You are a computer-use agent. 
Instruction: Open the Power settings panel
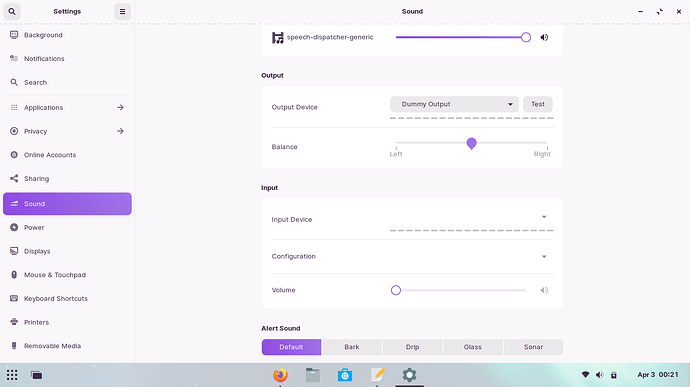pyautogui.click(x=67, y=228)
